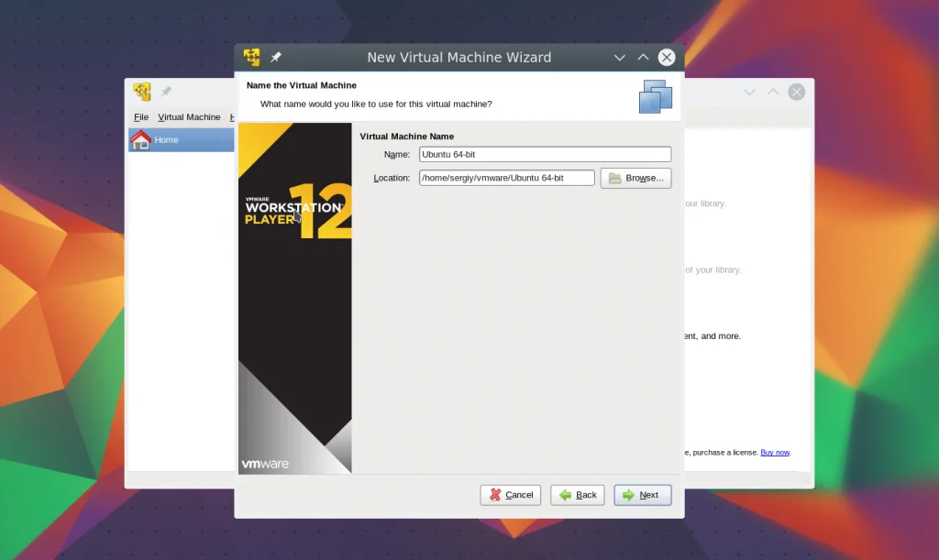Proceed with the Next button

click(x=643, y=495)
